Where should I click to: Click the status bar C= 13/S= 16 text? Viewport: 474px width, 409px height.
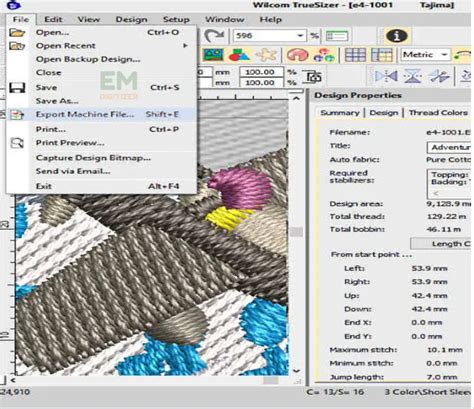[335, 392]
